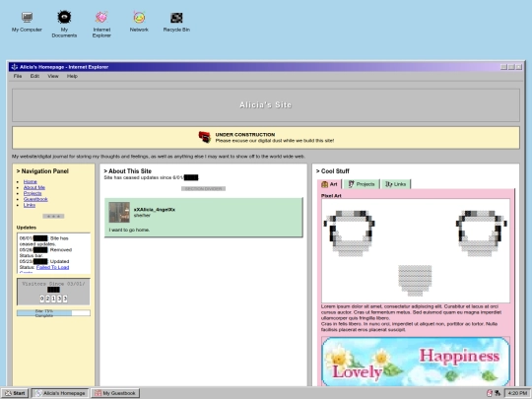Click the 'I want to go home.' text
This screenshot has height=399, width=532.
(129, 230)
